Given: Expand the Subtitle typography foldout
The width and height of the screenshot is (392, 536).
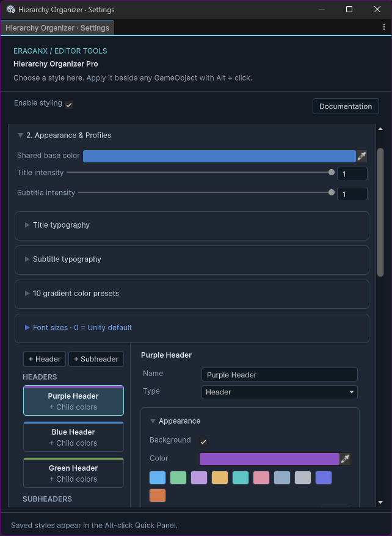Looking at the screenshot, I should [27, 259].
